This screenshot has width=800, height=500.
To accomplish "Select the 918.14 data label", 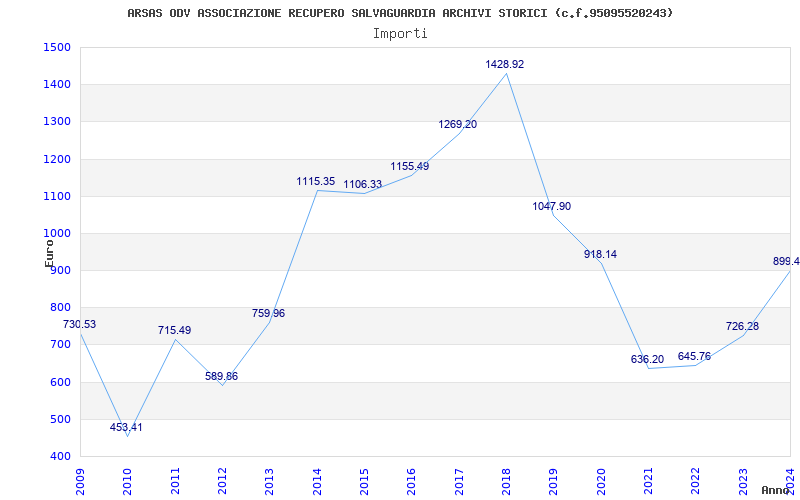I will click(601, 254).
